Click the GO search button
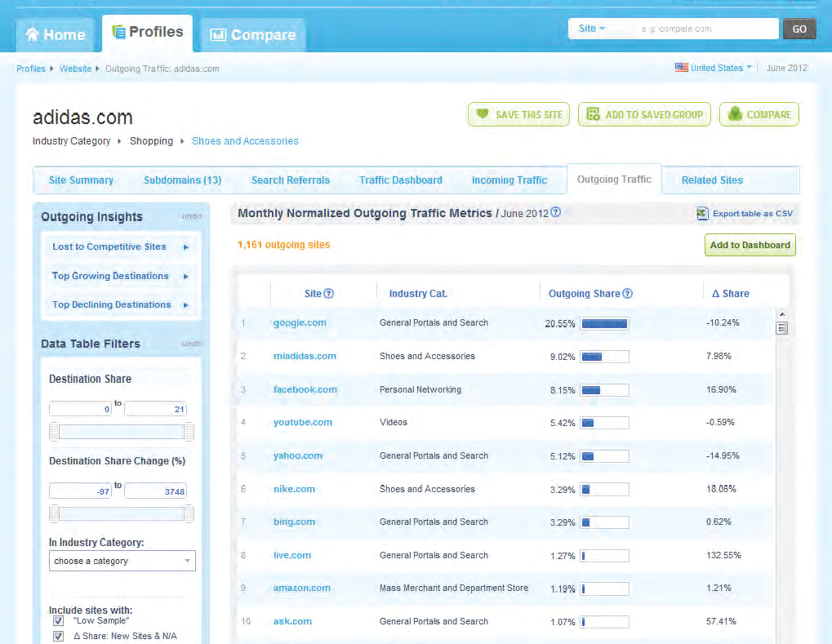 [799, 29]
